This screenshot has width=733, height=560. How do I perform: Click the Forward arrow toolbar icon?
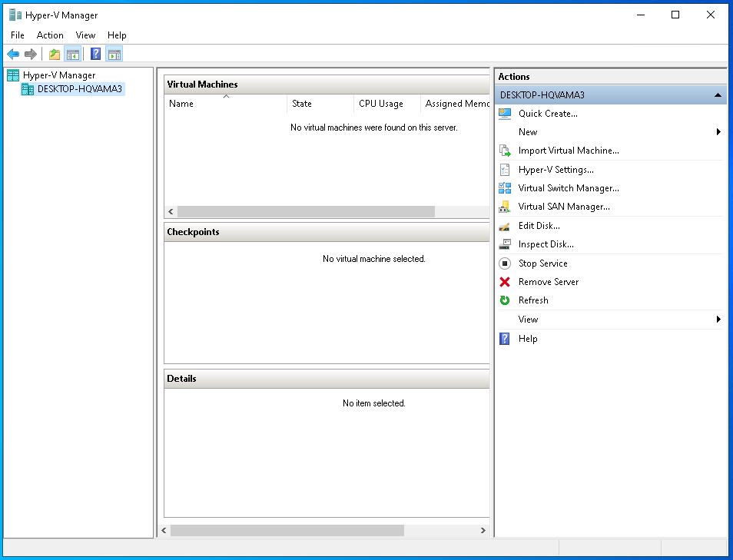pyautogui.click(x=31, y=55)
